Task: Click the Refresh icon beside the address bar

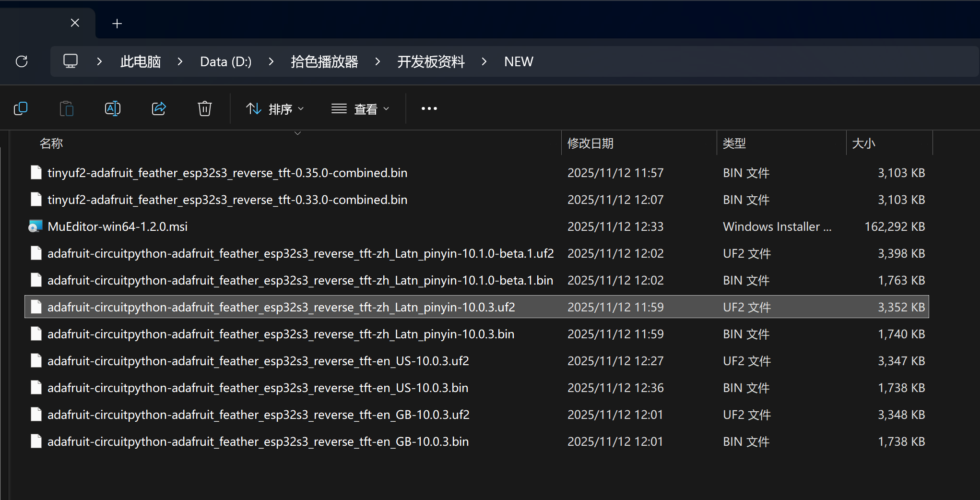Action: coord(22,61)
